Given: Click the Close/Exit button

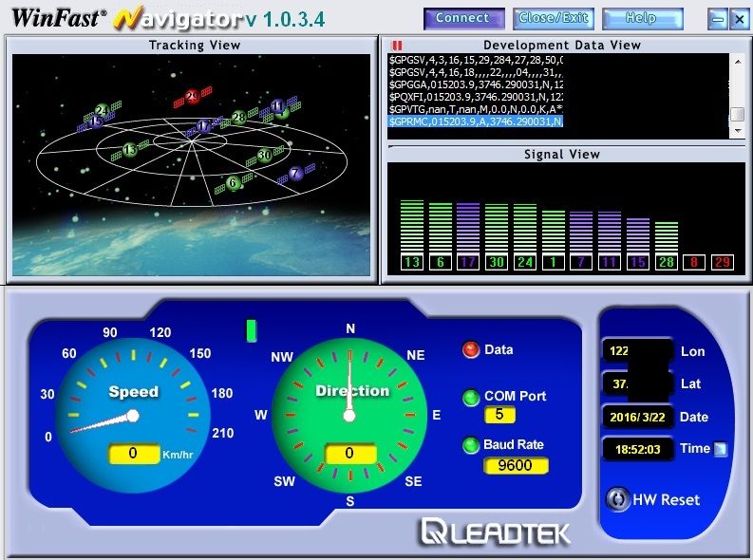Looking at the screenshot, I should click(x=554, y=19).
